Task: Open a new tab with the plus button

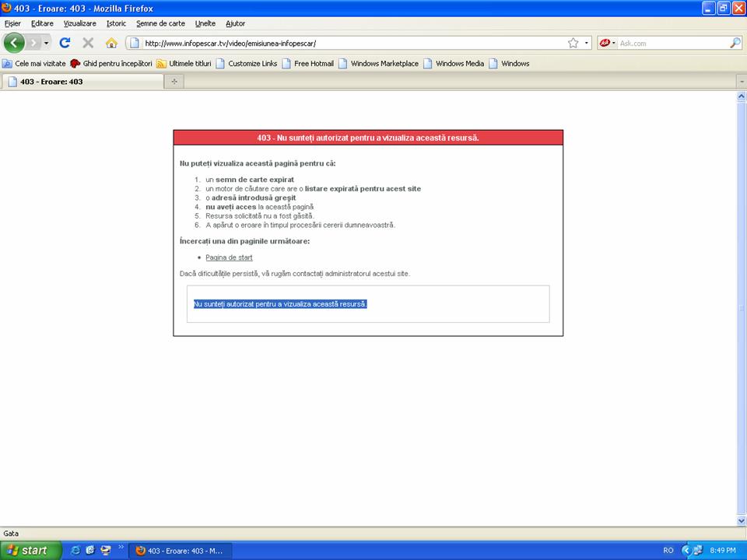Action: (174, 81)
